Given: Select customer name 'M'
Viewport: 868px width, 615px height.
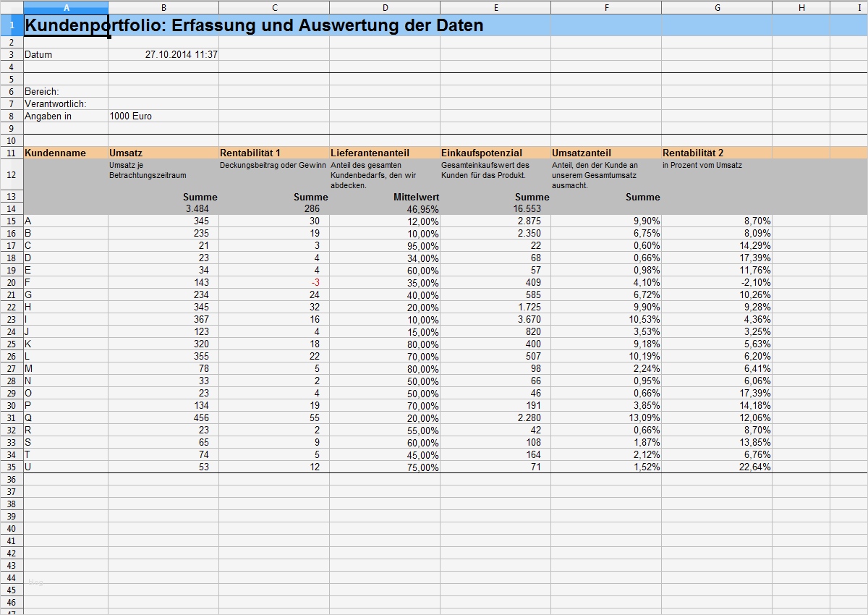Looking at the screenshot, I should click(66, 368).
